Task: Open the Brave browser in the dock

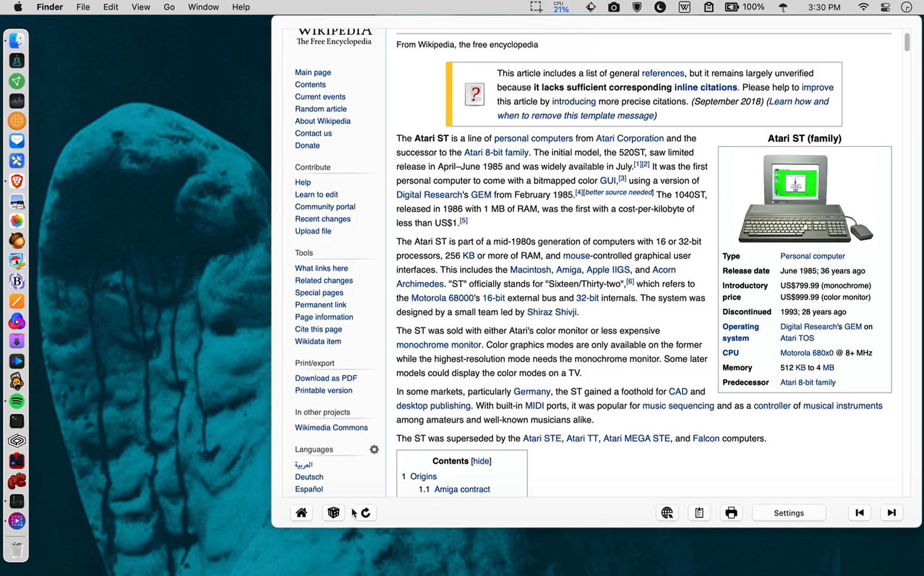Action: click(17, 181)
